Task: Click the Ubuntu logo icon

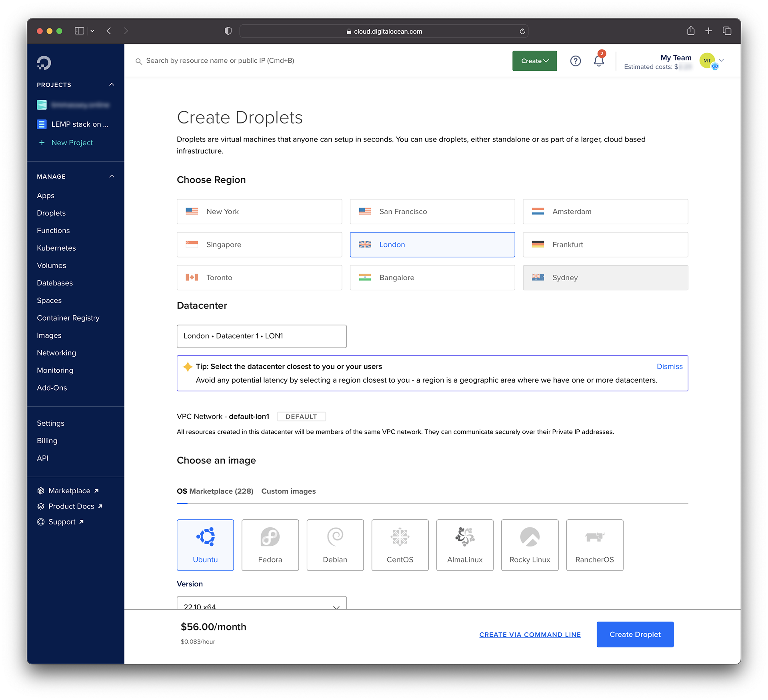Action: coord(206,536)
